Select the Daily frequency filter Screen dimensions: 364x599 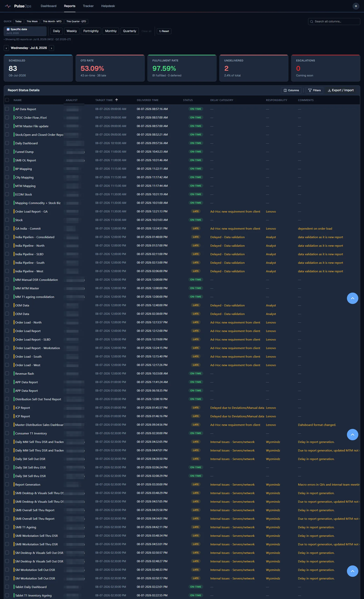[x=56, y=31]
